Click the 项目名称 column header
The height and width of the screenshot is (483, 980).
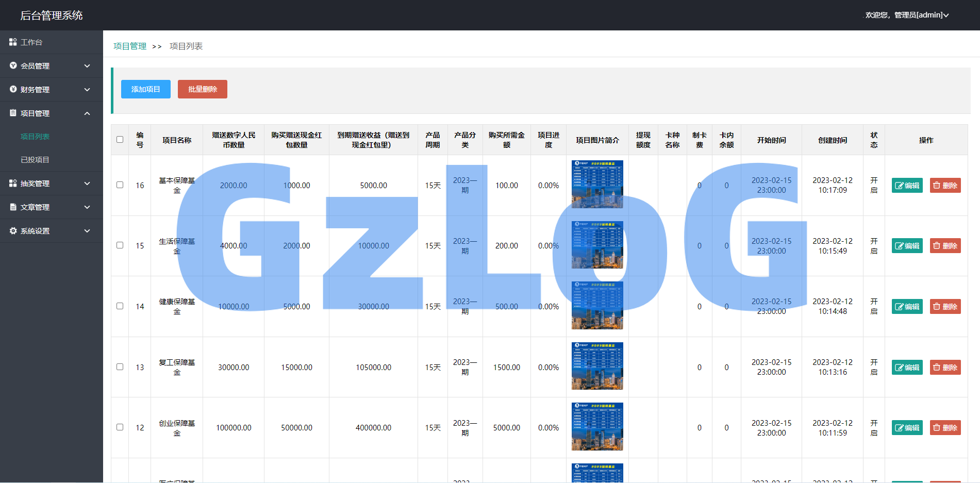[177, 140]
